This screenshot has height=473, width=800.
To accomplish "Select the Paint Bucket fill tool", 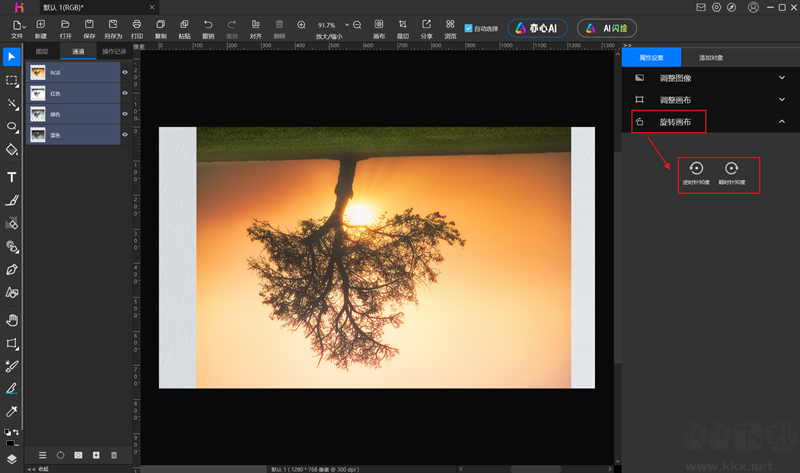I will 12,150.
